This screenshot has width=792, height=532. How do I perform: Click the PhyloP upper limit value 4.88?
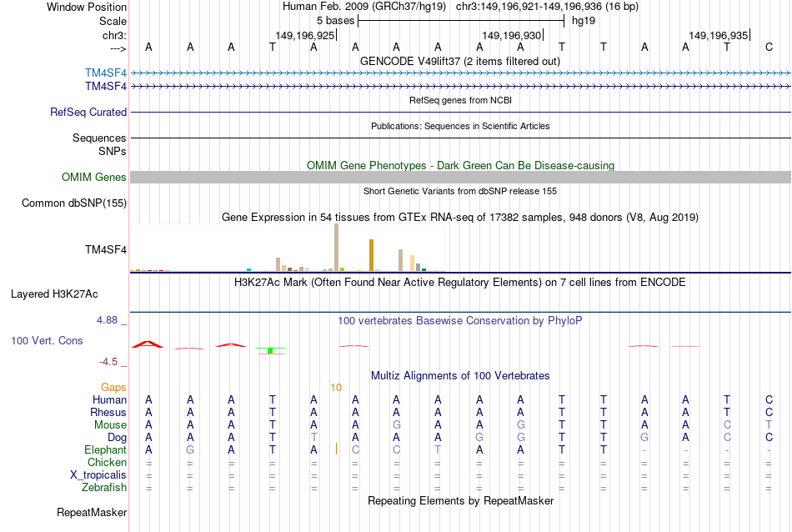tap(107, 320)
